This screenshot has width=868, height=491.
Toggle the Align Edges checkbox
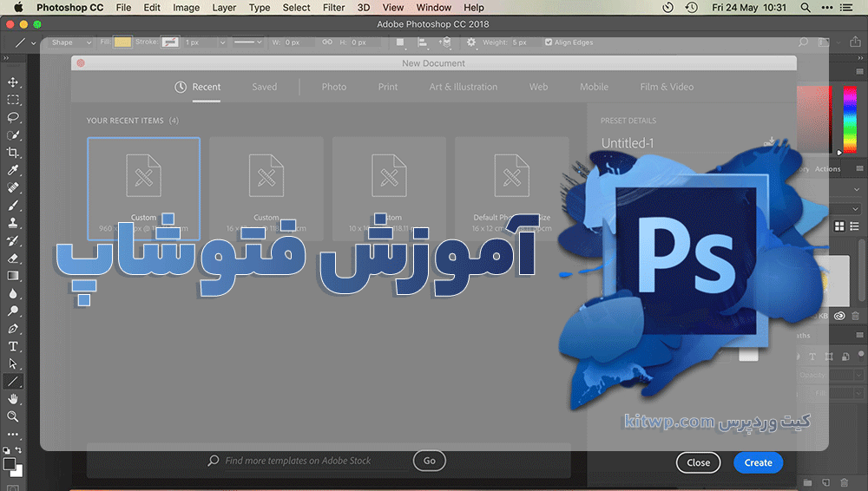[549, 42]
